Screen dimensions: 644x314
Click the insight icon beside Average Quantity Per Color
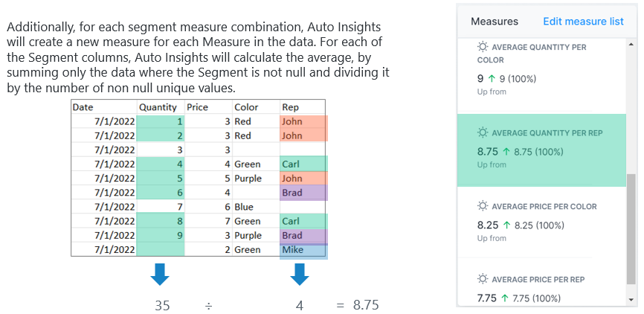[482, 48]
